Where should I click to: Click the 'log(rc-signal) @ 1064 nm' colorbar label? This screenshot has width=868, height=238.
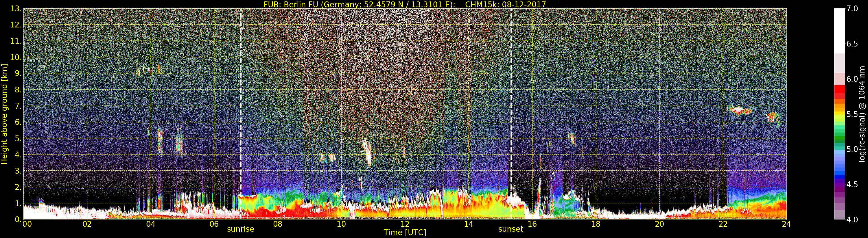click(862, 114)
